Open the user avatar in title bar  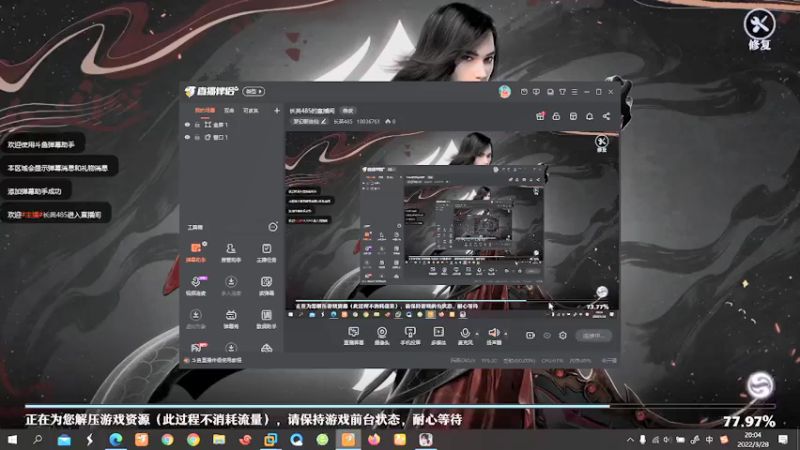[505, 92]
